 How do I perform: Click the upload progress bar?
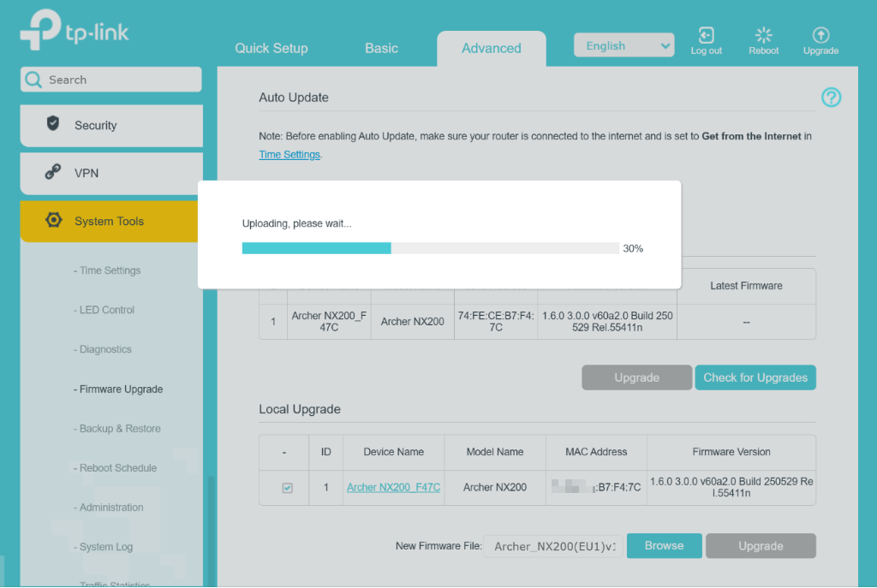tap(430, 248)
